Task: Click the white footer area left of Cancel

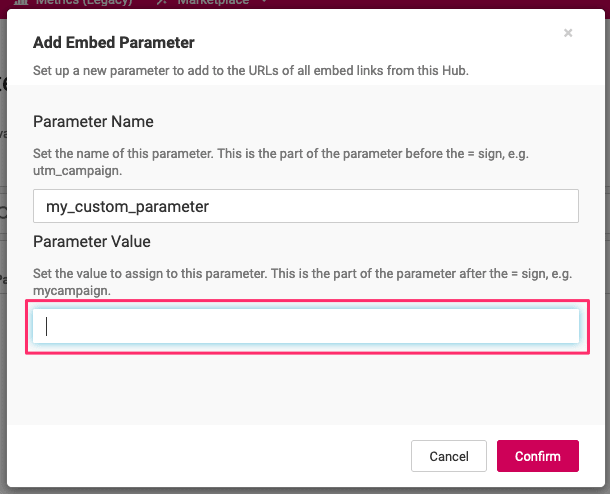Action: [206, 456]
